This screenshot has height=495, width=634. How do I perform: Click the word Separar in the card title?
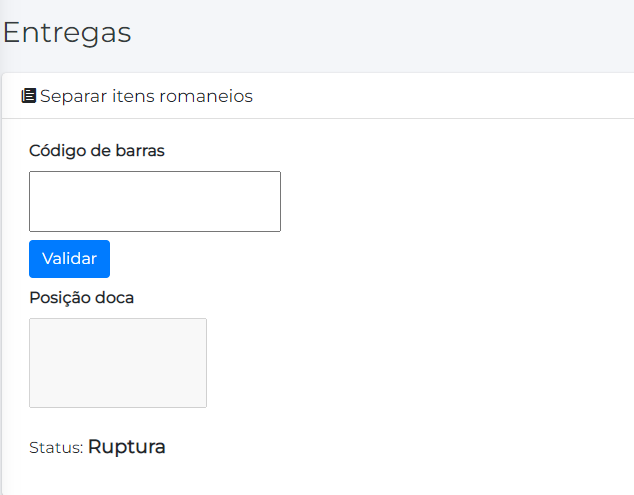pyautogui.click(x=71, y=96)
